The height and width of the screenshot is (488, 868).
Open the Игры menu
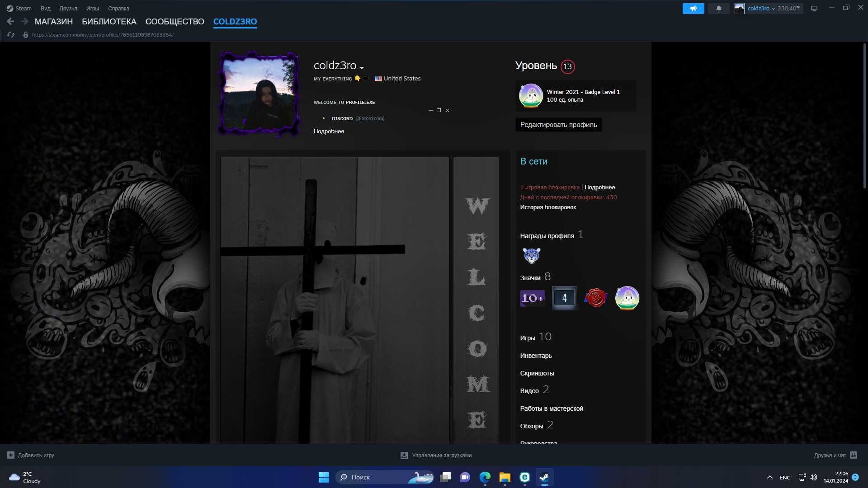(x=93, y=8)
